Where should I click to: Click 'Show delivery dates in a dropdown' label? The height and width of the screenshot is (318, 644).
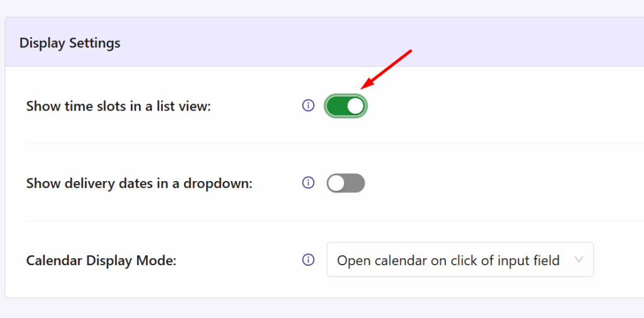(x=139, y=184)
